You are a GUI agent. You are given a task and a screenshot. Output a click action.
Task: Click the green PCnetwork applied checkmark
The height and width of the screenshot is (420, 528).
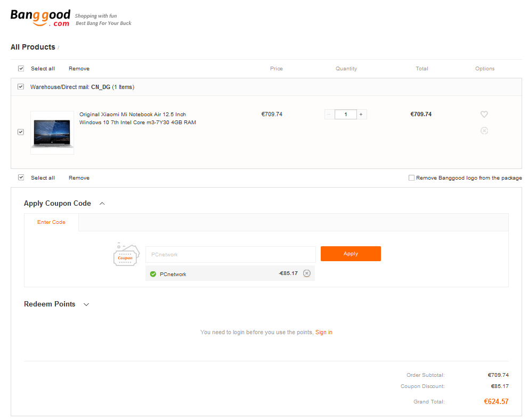click(153, 274)
